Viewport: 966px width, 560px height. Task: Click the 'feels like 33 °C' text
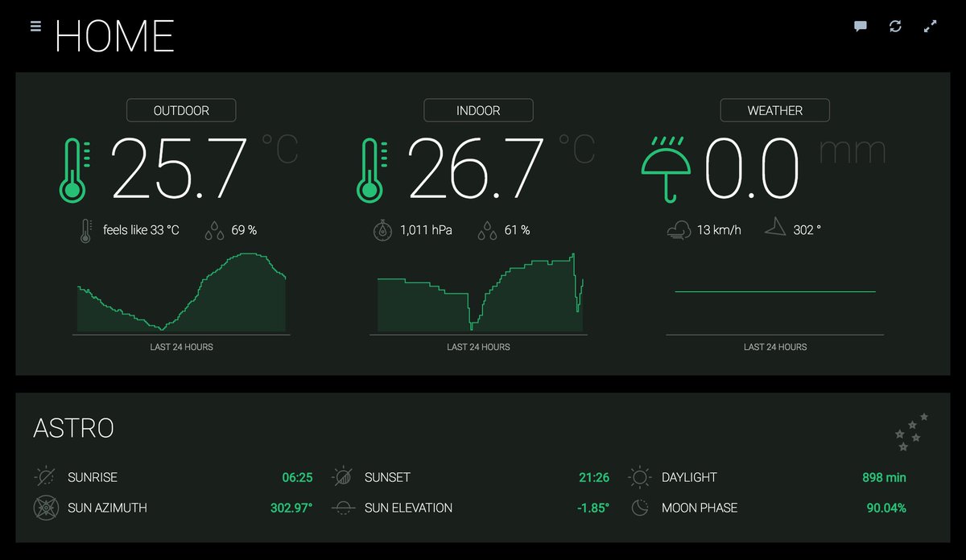tap(141, 230)
